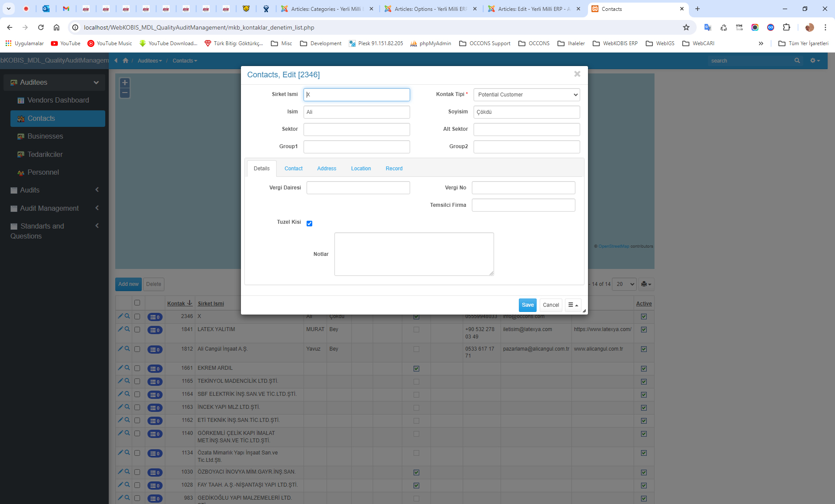
Task: Open the print/export icon menu
Action: [646, 284]
